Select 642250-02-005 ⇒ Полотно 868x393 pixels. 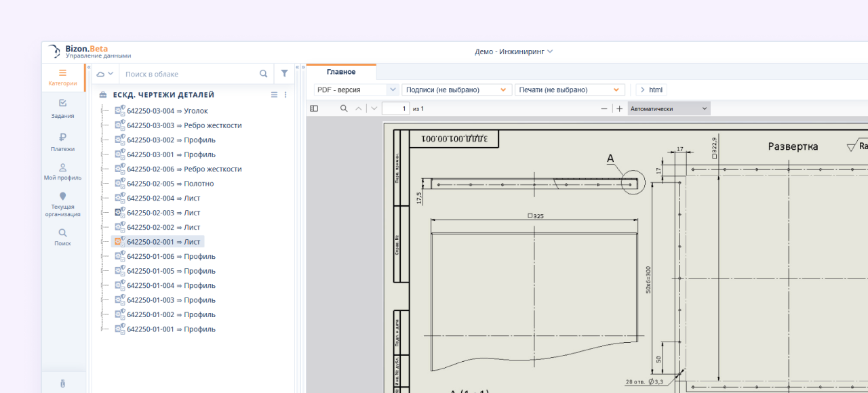tap(170, 183)
